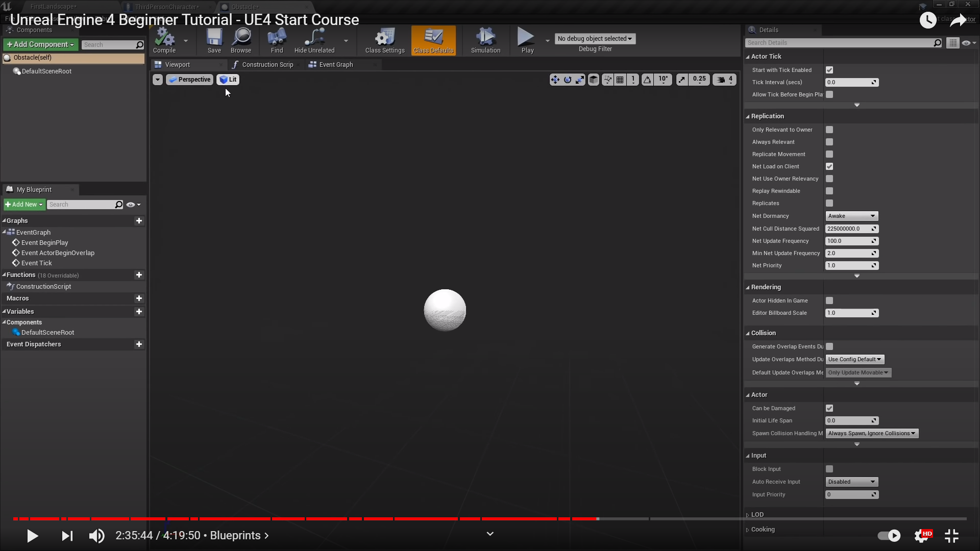Check Actor Hidden In Game
This screenshot has height=551, width=980.
coord(829,300)
